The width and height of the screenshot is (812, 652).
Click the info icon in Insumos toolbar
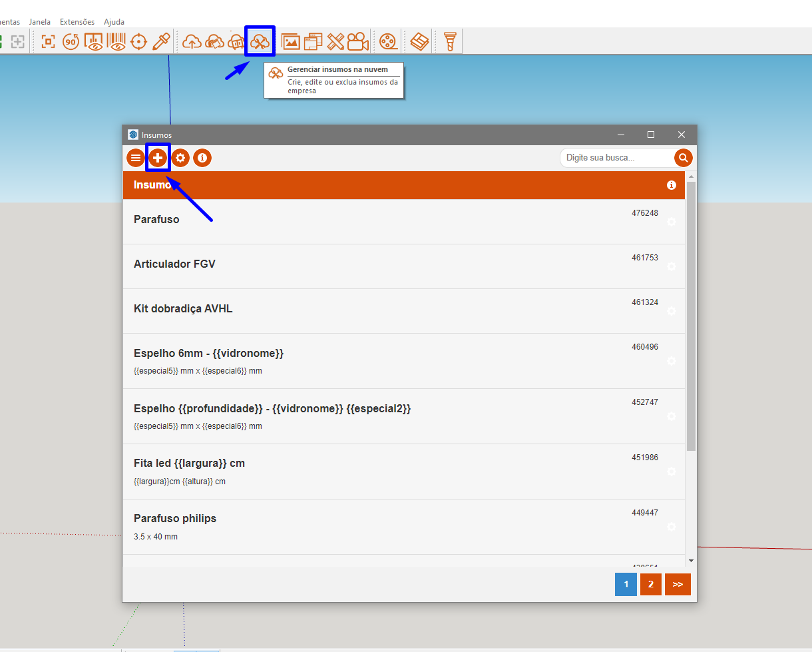202,158
